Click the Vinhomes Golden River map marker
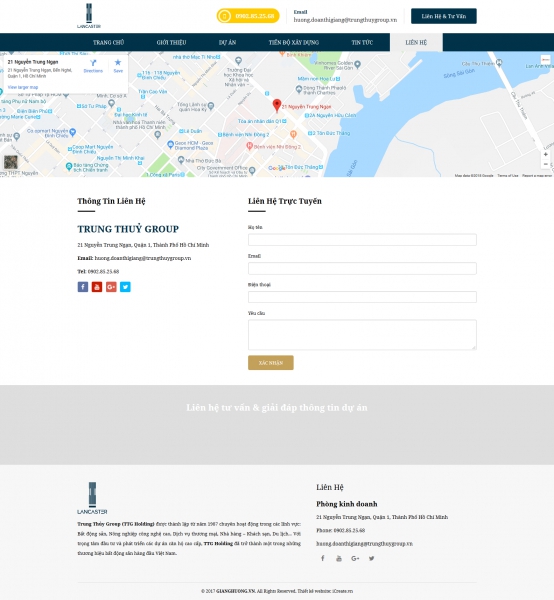 coord(358,64)
